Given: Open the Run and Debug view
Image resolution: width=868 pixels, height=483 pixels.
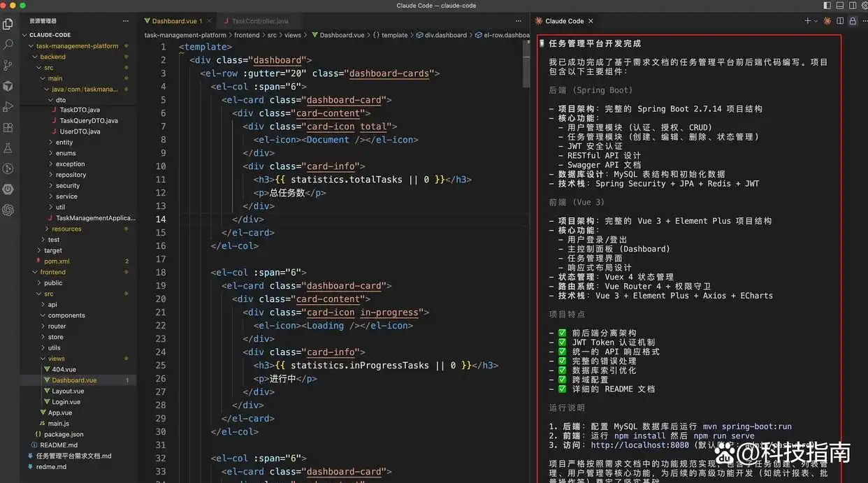Looking at the screenshot, I should point(8,107).
